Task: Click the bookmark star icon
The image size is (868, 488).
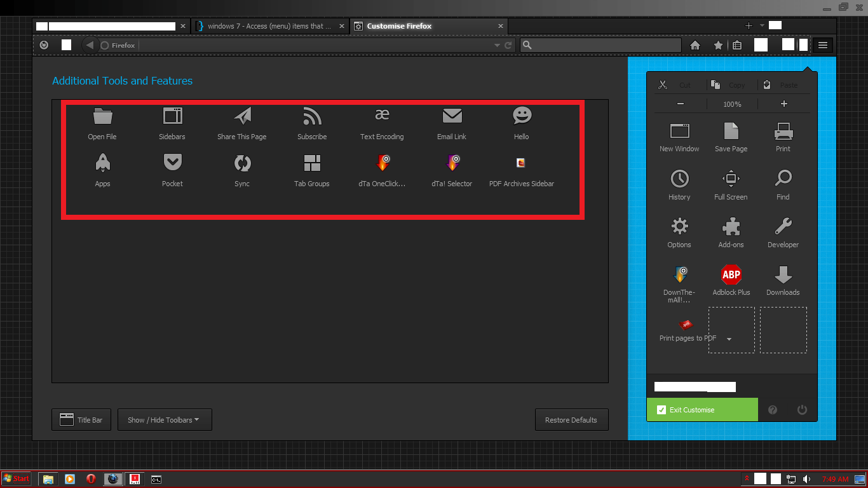Action: click(x=718, y=45)
